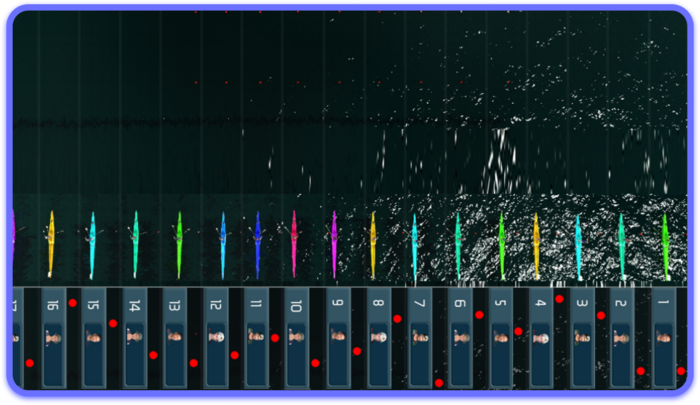Click the avatar on lane 6 card
The height and width of the screenshot is (405, 700).
(459, 337)
